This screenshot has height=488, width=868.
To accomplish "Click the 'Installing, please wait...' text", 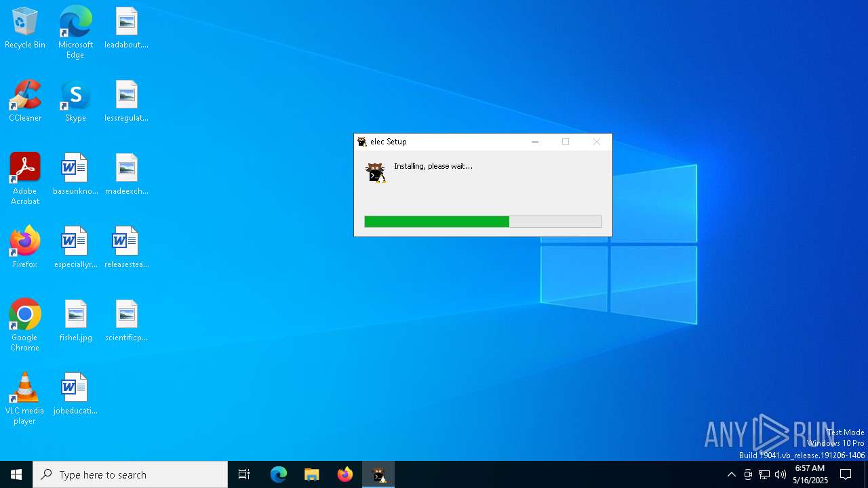I will 433,166.
